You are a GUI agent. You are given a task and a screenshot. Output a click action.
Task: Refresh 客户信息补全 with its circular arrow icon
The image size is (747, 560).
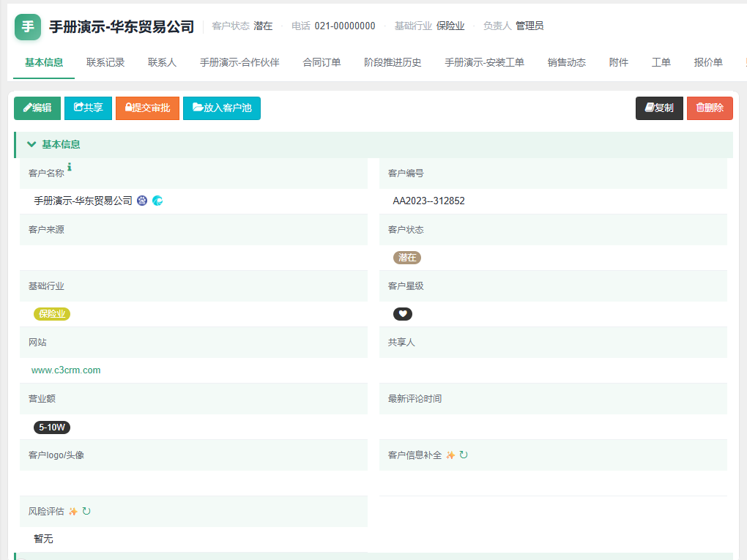(x=464, y=455)
